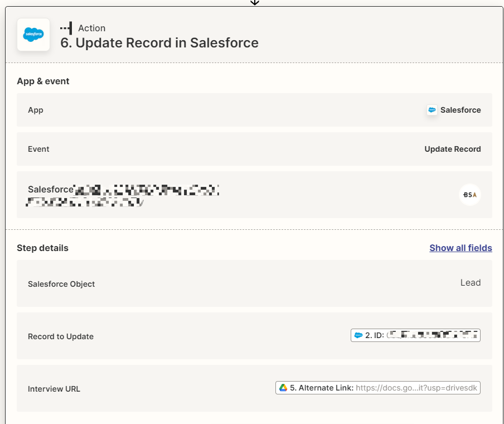This screenshot has width=504, height=424.
Task: Select the 5. Alternate Link pill
Action: pyautogui.click(x=378, y=388)
